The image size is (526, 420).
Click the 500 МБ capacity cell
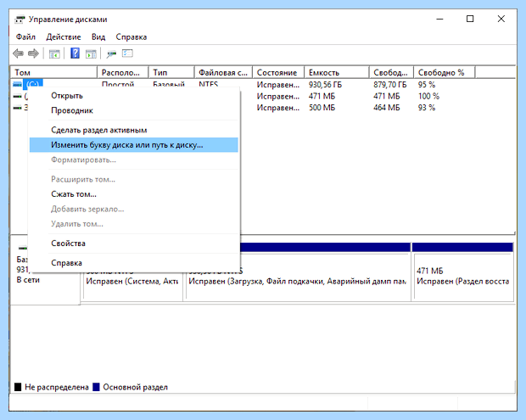[322, 108]
